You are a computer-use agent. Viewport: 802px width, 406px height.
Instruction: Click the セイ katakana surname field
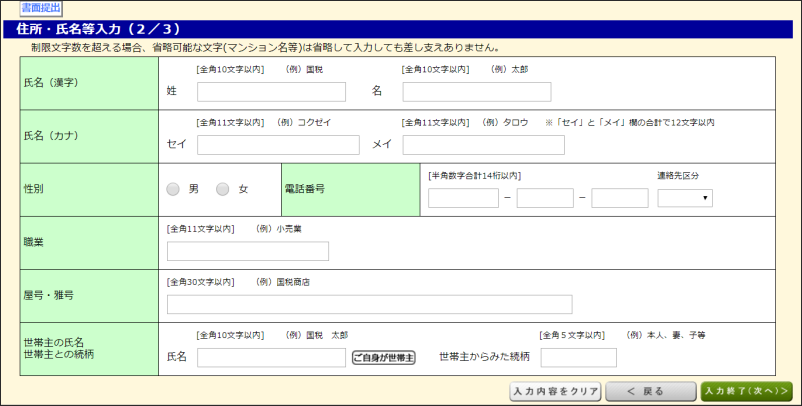[278, 145]
